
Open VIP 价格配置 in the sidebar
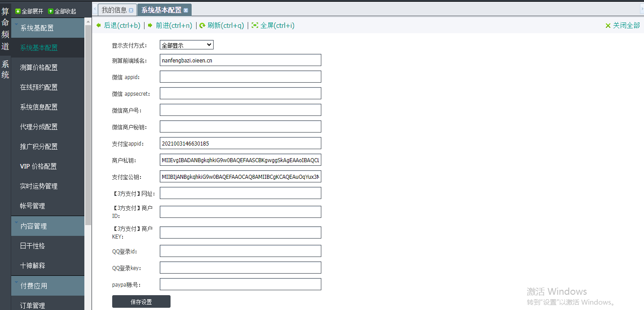pyautogui.click(x=39, y=166)
